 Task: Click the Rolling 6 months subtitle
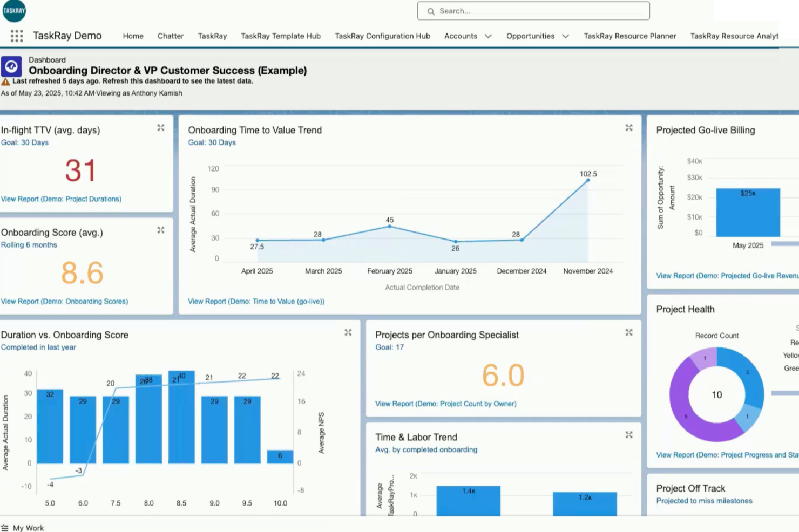coord(29,245)
